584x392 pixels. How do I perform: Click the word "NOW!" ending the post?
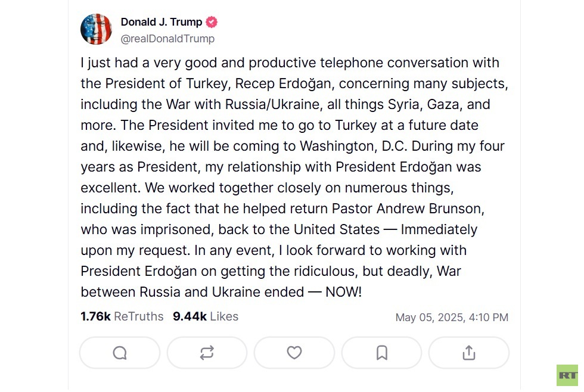tap(343, 292)
